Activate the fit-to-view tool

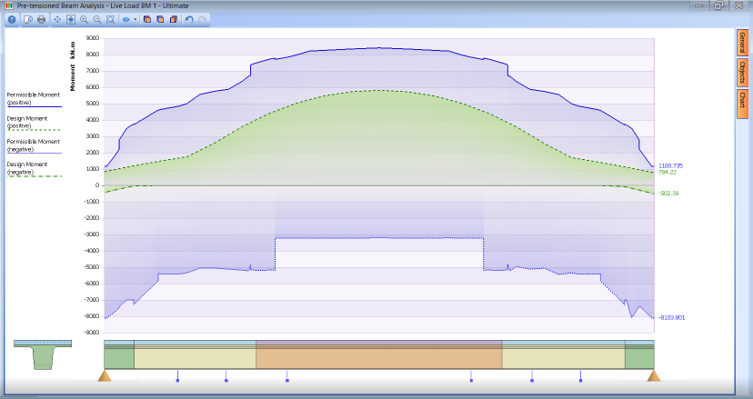[x=71, y=20]
